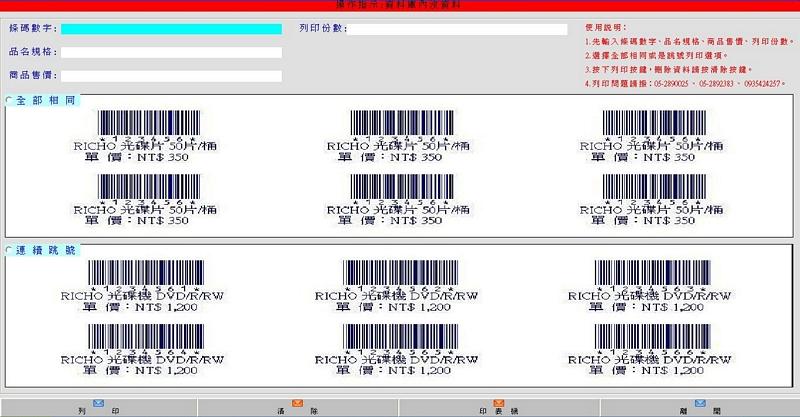
Task: Click instruction line 3 about 列印按鍵
Action: click(668, 69)
